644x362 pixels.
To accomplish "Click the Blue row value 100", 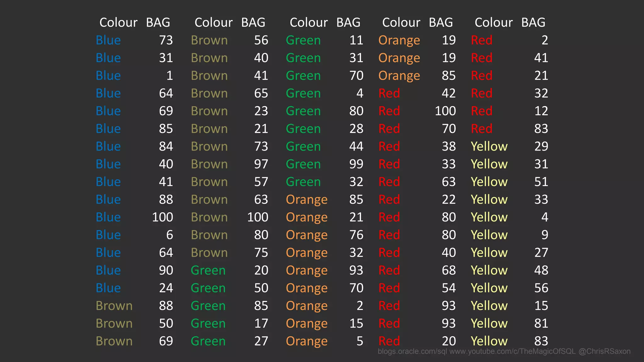I will pyautogui.click(x=163, y=217).
